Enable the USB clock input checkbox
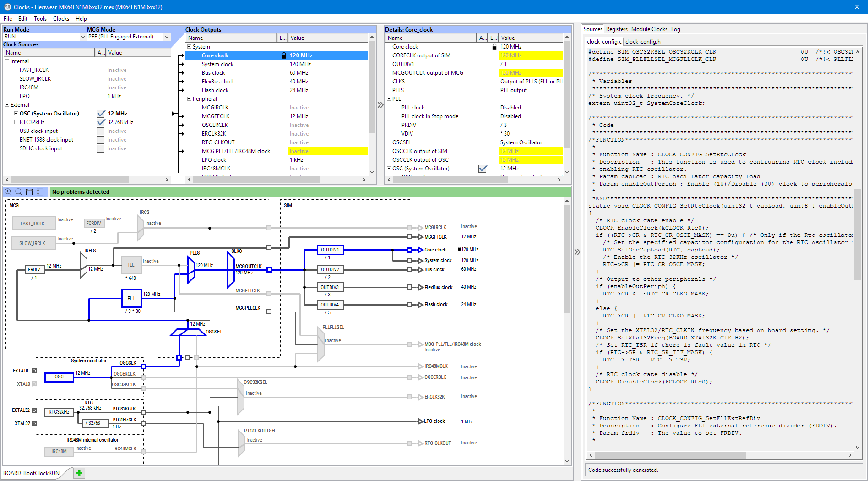Screen dimensions: 868x481 [101, 131]
